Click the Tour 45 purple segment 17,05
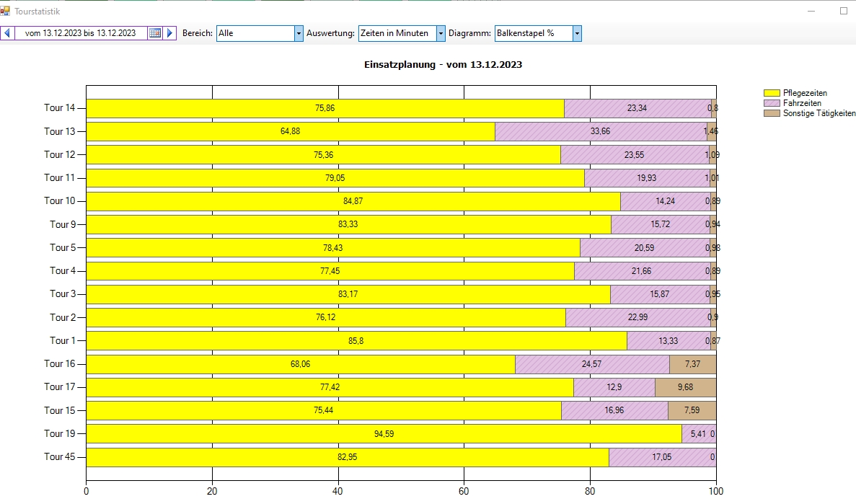Screen dimensions: 856x504 point(661,457)
